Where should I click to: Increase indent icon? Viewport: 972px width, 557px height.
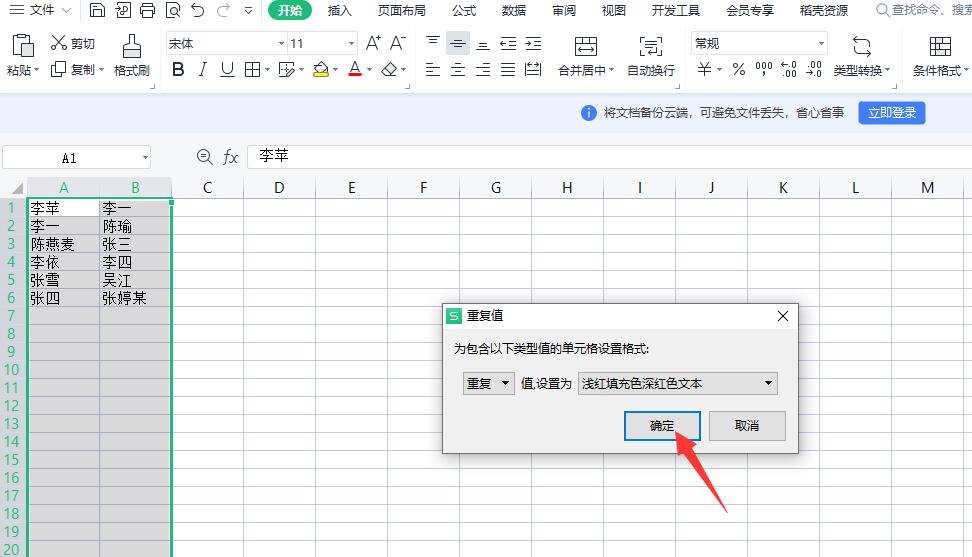533,43
